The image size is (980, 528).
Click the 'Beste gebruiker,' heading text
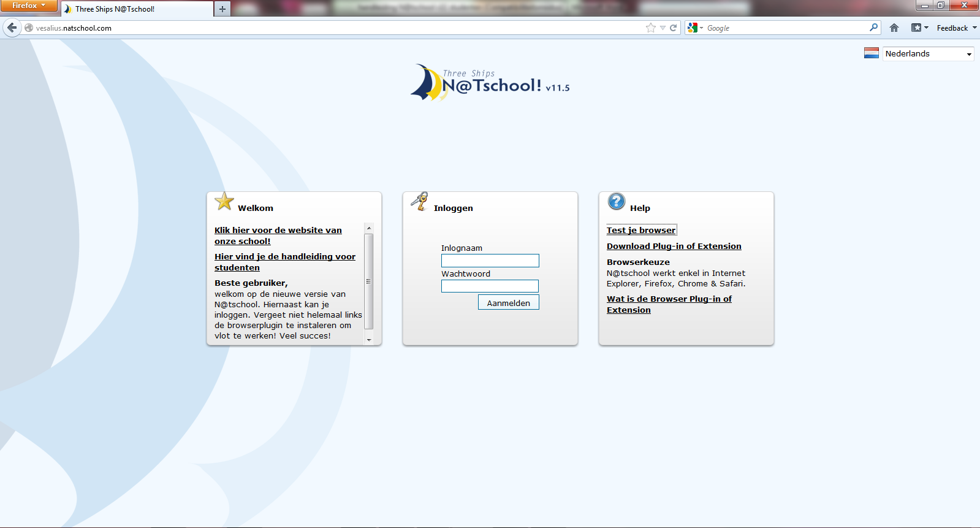pos(251,283)
